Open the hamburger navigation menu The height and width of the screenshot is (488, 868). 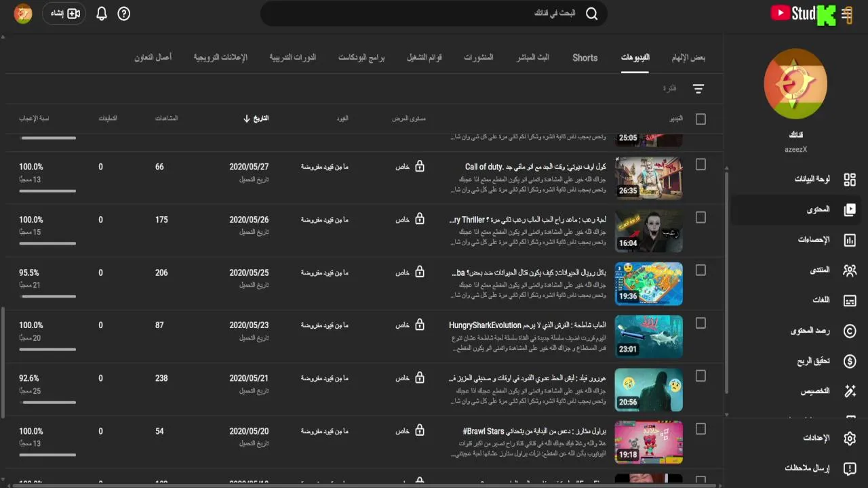(846, 14)
